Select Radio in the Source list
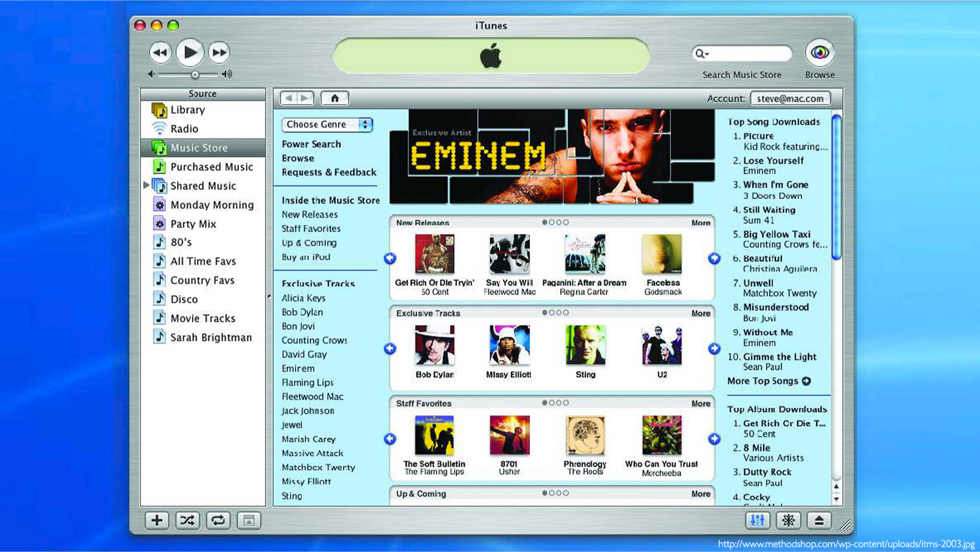Viewport: 980px width, 552px height. coord(203,129)
